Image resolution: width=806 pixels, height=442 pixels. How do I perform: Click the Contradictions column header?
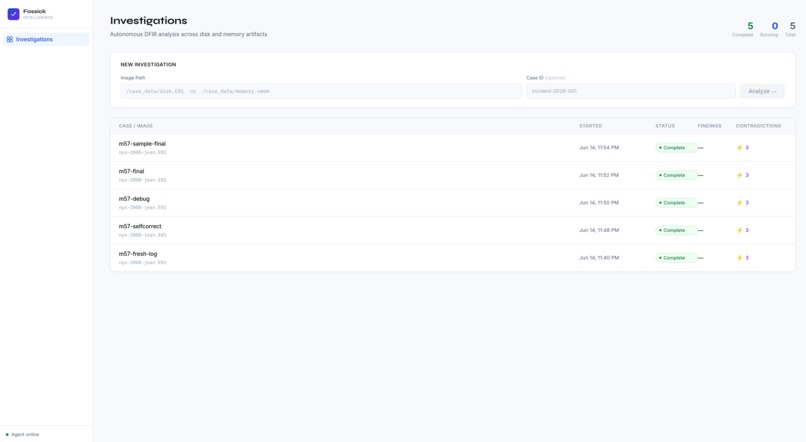[758, 126]
